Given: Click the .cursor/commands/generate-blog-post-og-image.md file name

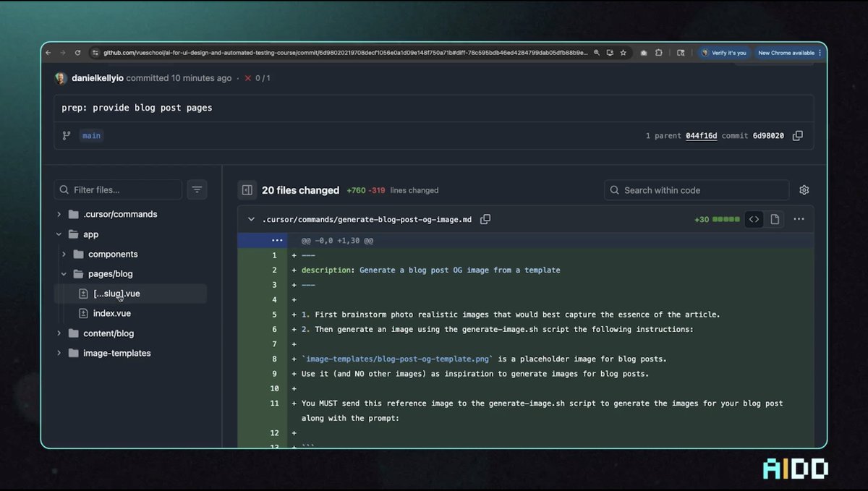Looking at the screenshot, I should (367, 219).
